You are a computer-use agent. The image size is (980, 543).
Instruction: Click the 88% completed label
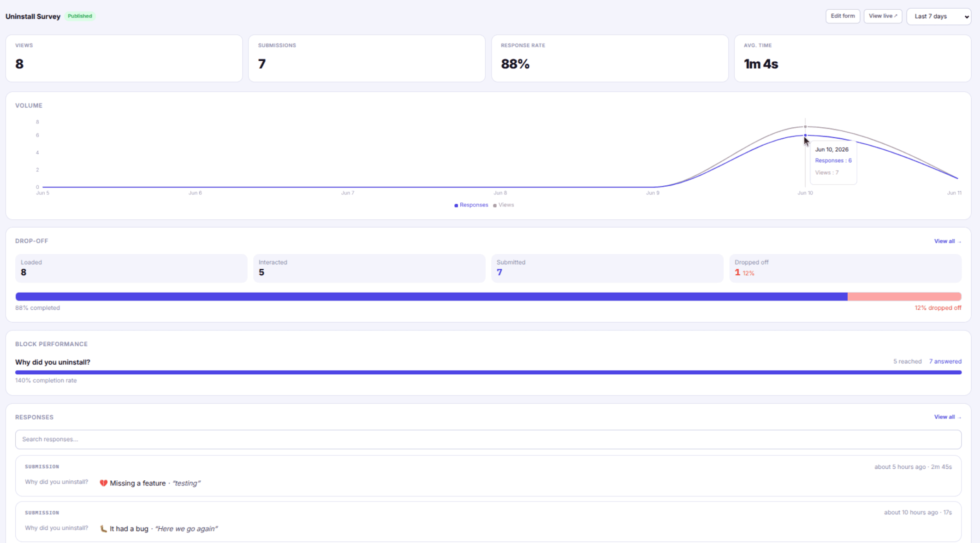37,308
